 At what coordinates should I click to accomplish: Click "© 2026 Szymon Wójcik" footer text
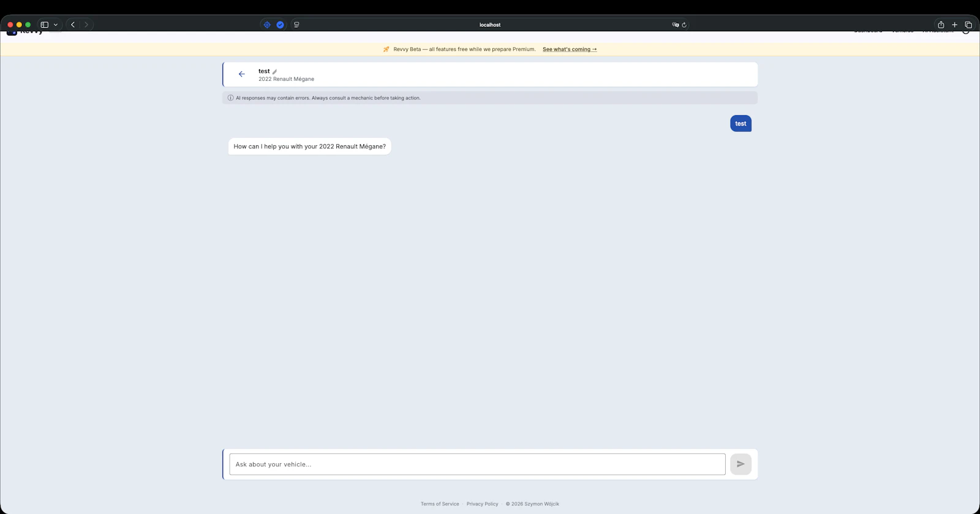click(532, 504)
